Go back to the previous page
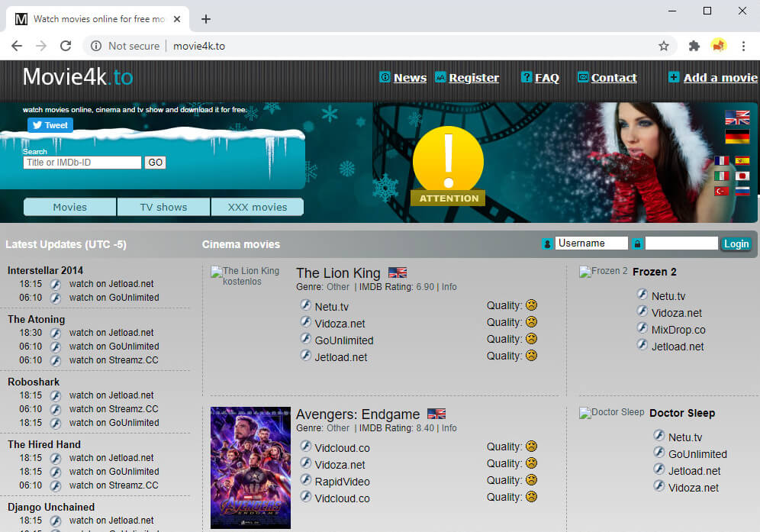This screenshot has width=760, height=532. point(17,46)
